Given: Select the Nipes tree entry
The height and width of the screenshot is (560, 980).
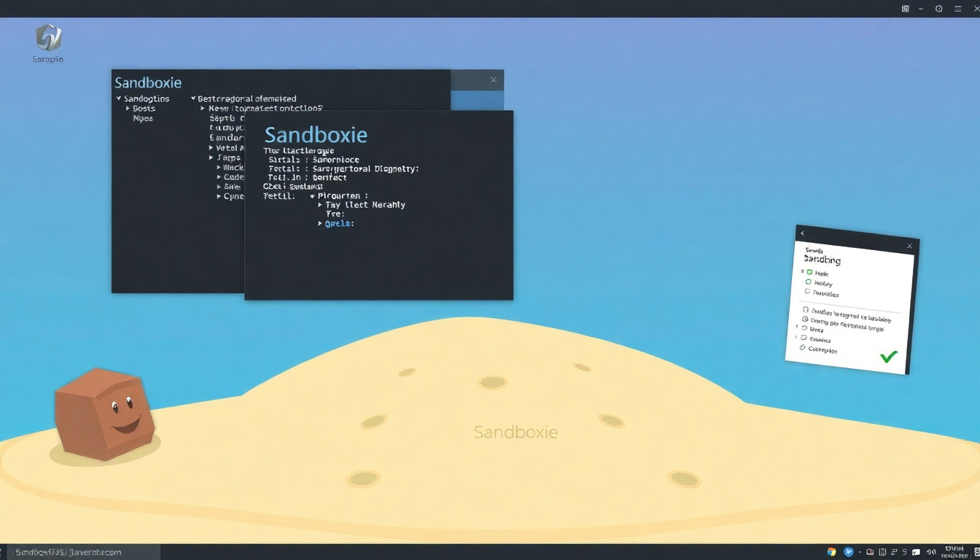Looking at the screenshot, I should coord(143,118).
